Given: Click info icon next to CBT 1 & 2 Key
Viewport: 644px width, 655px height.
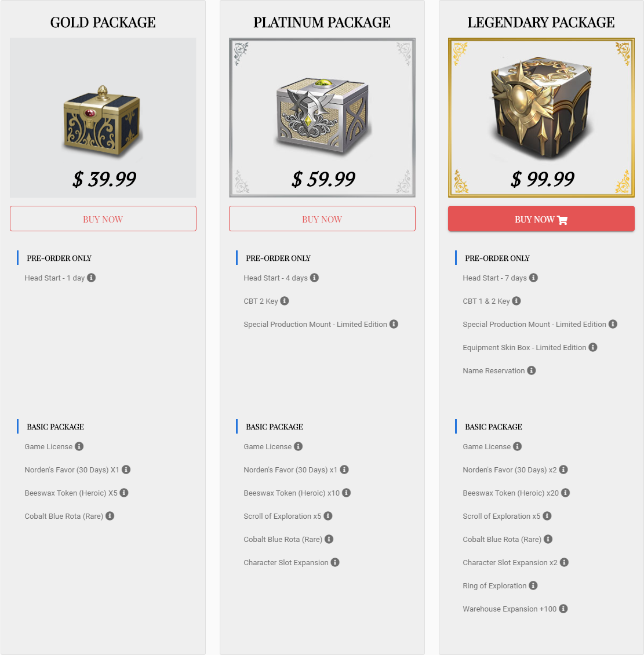Looking at the screenshot, I should [516, 301].
